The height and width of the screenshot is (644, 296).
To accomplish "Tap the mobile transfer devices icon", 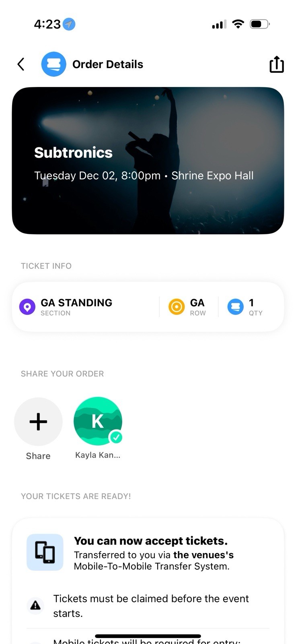I will (x=45, y=552).
